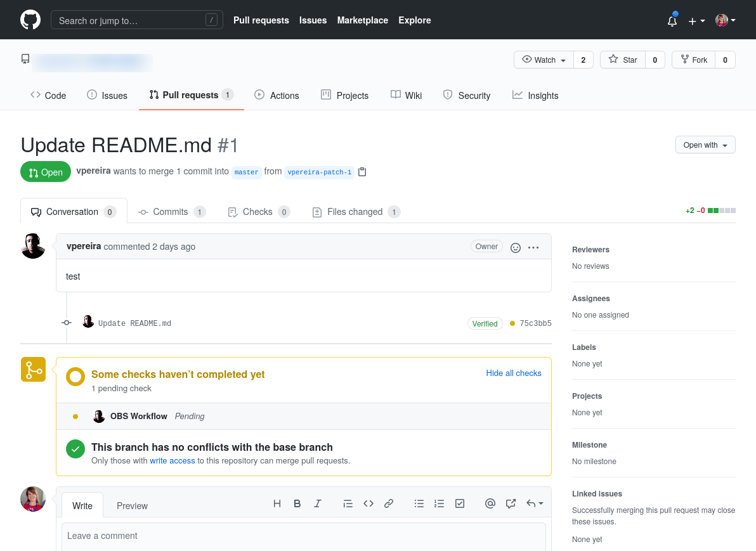Insert a code snippet icon
This screenshot has height=551, width=756.
(x=368, y=503)
